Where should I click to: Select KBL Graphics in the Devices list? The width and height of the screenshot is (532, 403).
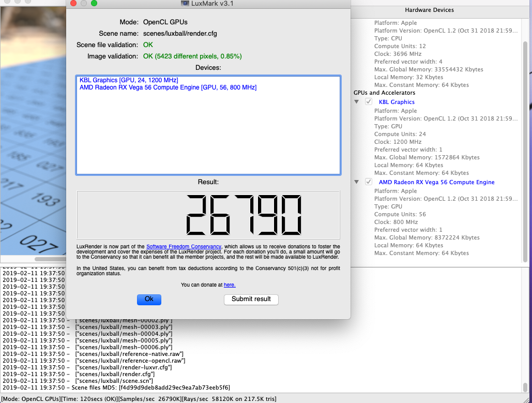129,80
